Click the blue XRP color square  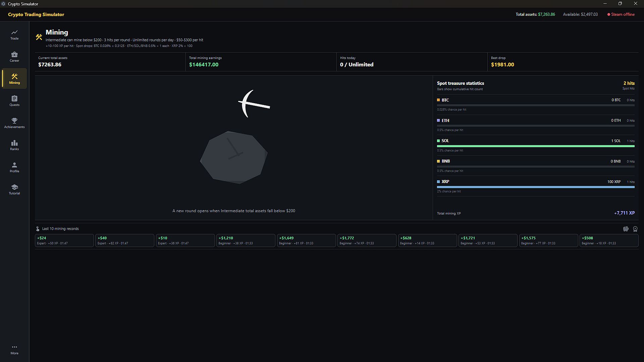coord(438,182)
